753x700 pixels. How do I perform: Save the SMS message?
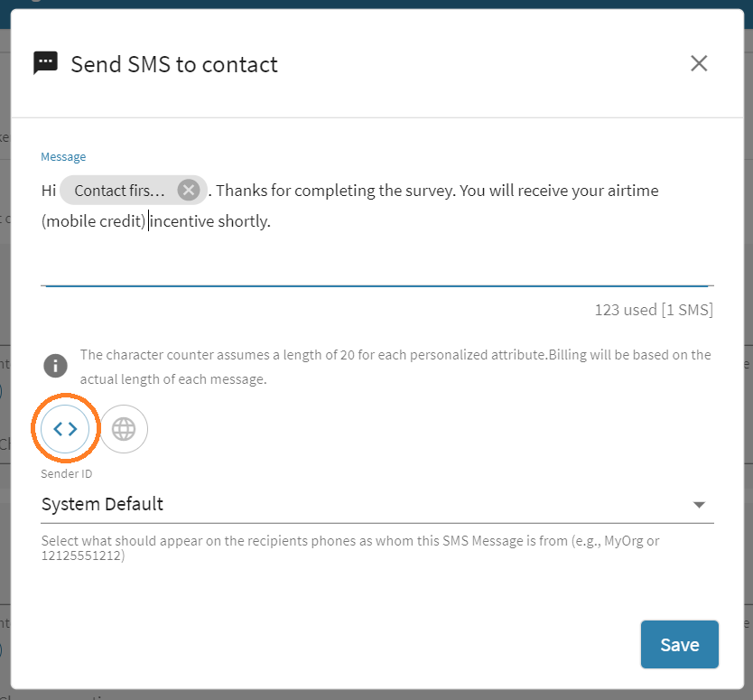click(679, 644)
